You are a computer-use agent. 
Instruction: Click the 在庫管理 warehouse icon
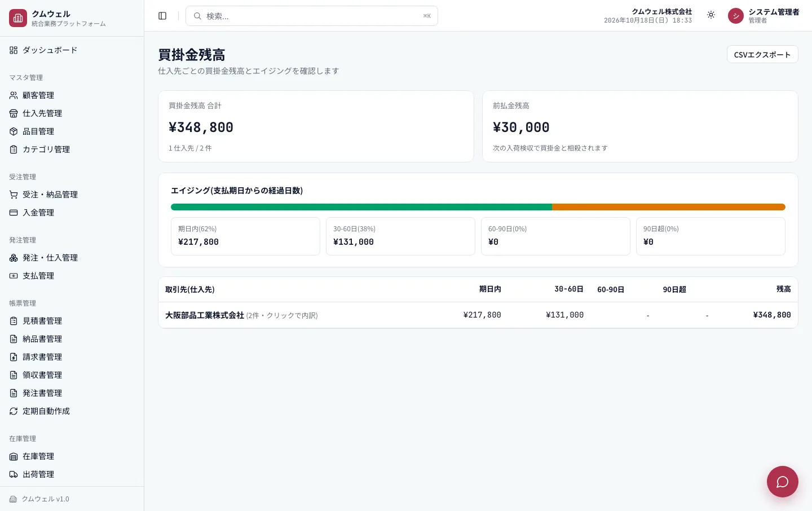14,456
